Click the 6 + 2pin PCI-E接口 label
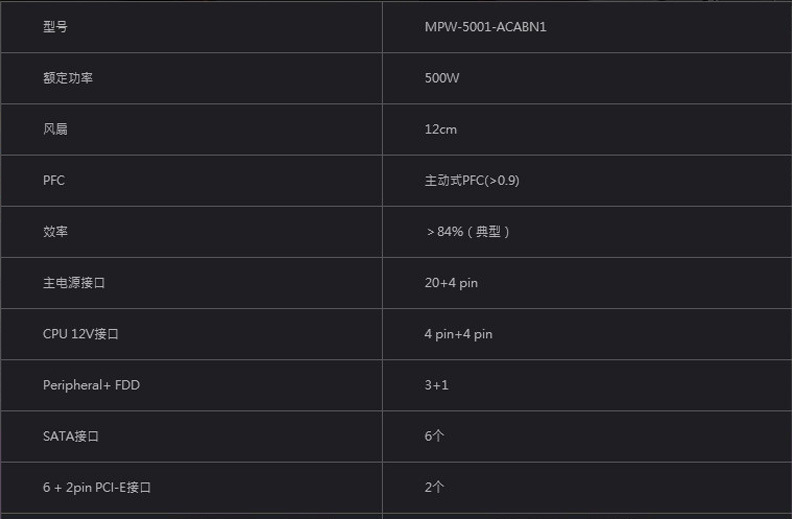 [97, 488]
